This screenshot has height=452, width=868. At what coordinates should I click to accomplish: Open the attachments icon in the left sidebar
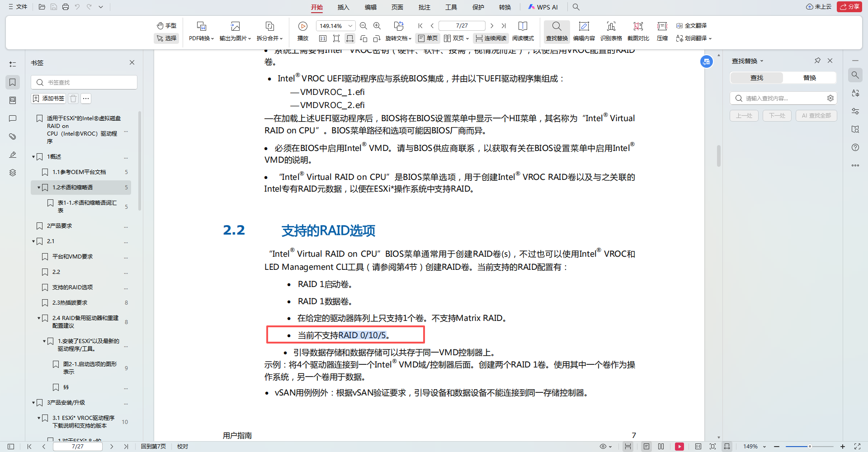13,137
